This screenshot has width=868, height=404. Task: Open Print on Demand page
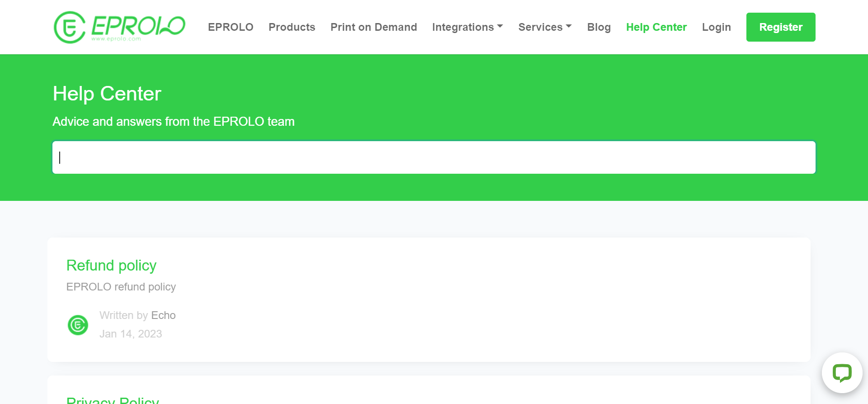tap(373, 27)
